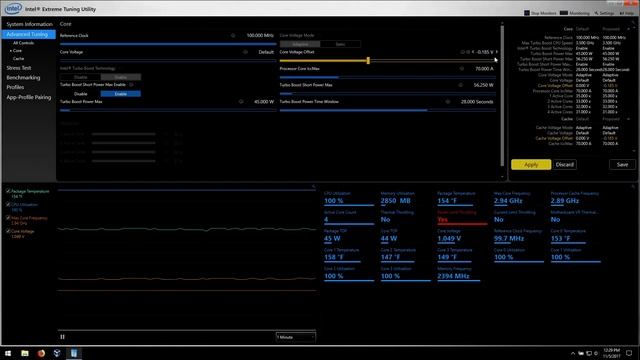Image resolution: width=640 pixels, height=360 pixels.
Task: Open Monitoring from the top bar
Action: pos(575,13)
